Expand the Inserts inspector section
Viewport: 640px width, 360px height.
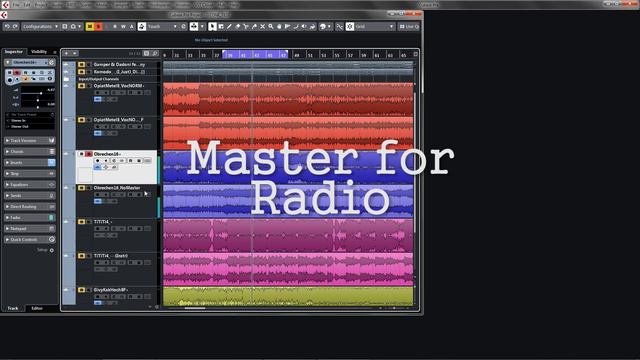click(29, 162)
